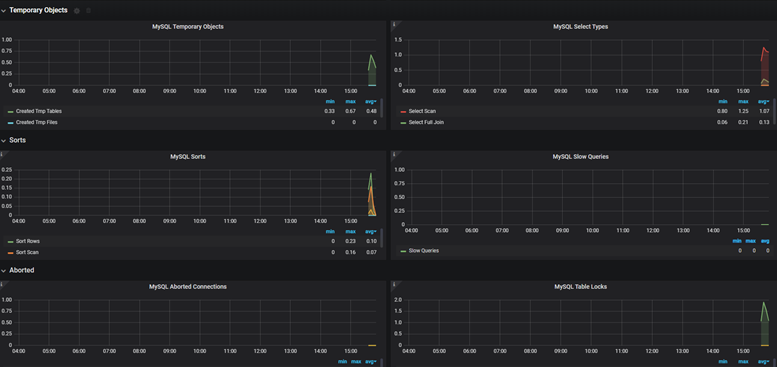Sort Aborted Connections legend by avg
Image resolution: width=777 pixels, height=367 pixels.
tap(371, 362)
